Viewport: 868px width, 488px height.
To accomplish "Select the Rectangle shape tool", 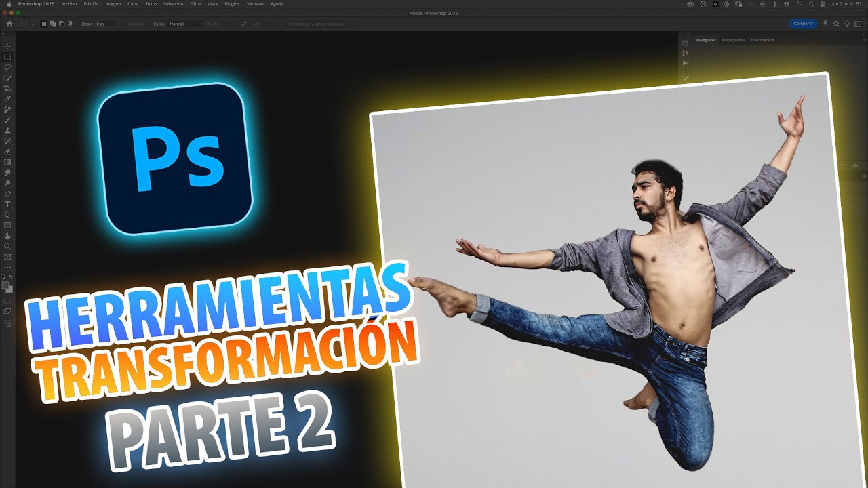I will (8, 225).
